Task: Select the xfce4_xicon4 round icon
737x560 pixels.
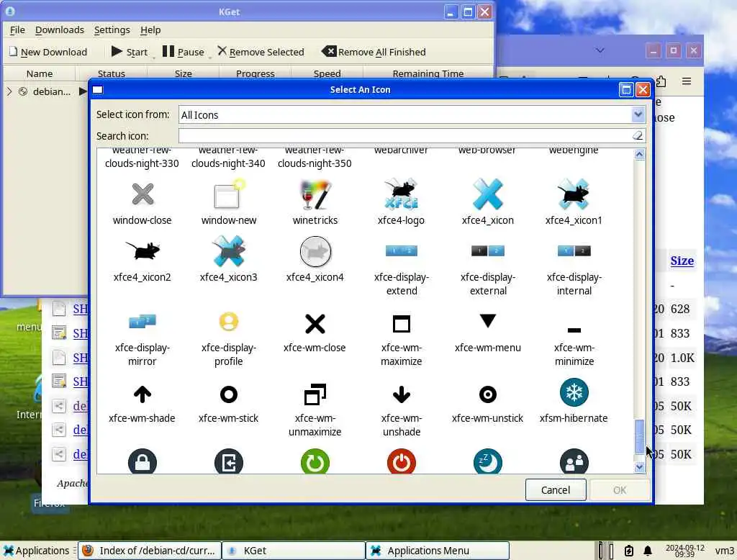Action: tap(315, 251)
